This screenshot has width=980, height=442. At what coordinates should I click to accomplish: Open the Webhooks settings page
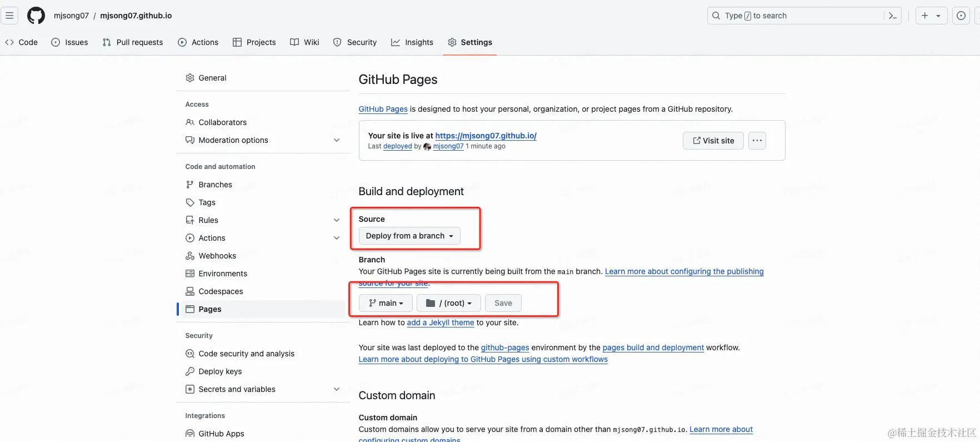(263, 256)
